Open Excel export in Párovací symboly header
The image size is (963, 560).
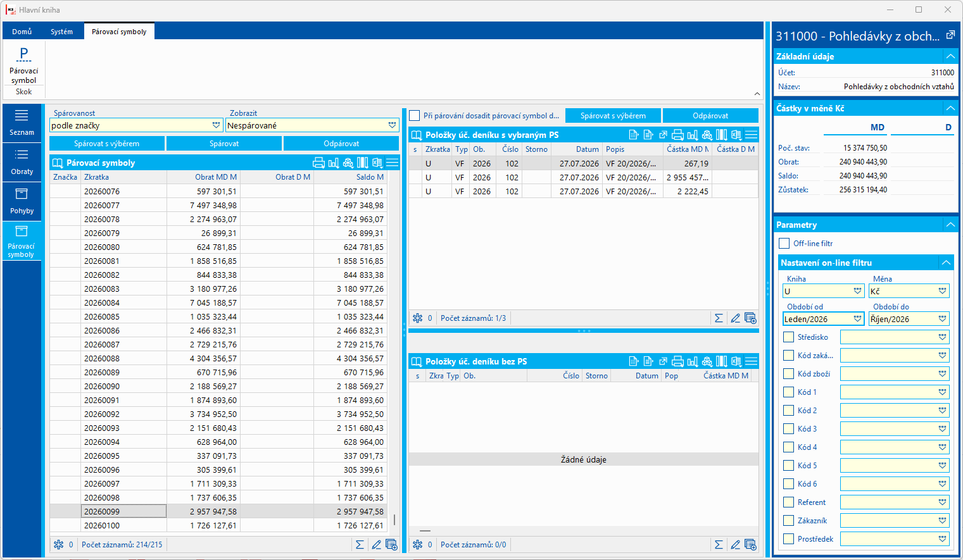click(x=377, y=163)
